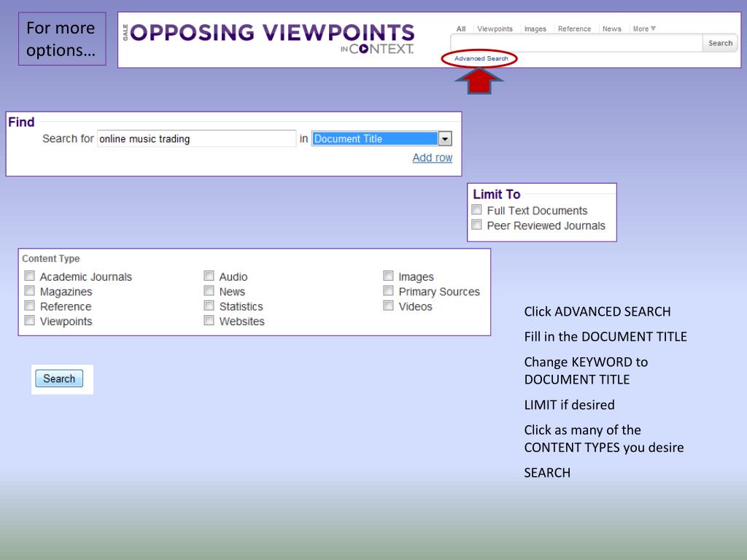
Task: Click the Search for text field
Action: pos(196,139)
